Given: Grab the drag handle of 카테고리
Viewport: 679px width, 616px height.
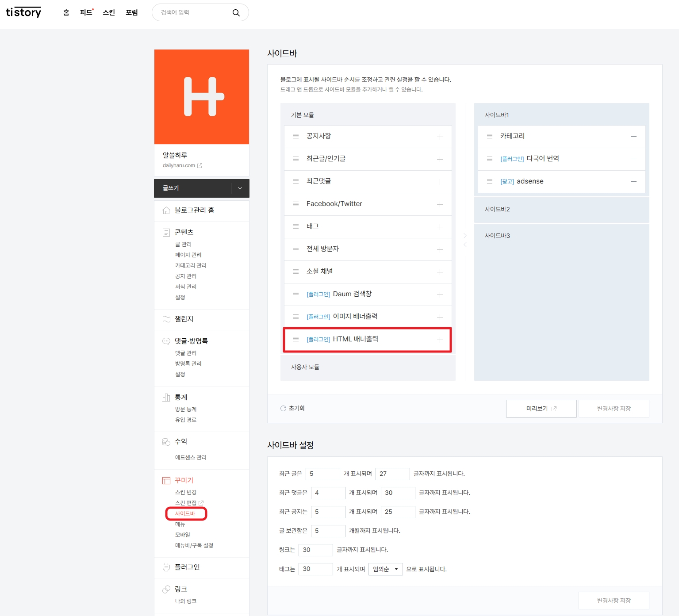Looking at the screenshot, I should coord(490,136).
